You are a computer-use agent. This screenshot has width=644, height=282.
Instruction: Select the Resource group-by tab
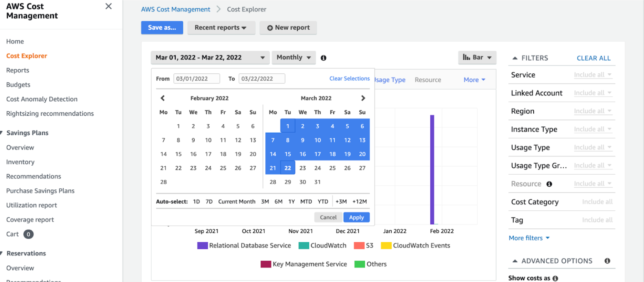[428, 80]
